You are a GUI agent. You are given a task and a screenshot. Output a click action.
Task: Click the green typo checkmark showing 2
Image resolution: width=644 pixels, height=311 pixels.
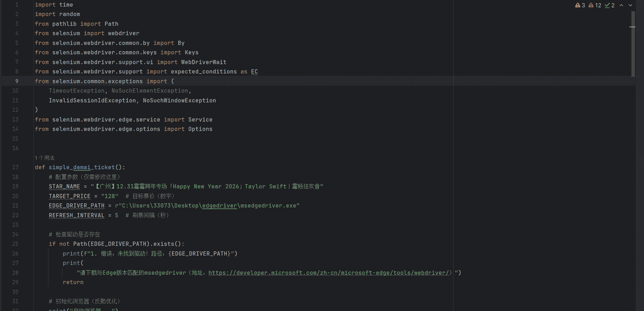coord(609,5)
